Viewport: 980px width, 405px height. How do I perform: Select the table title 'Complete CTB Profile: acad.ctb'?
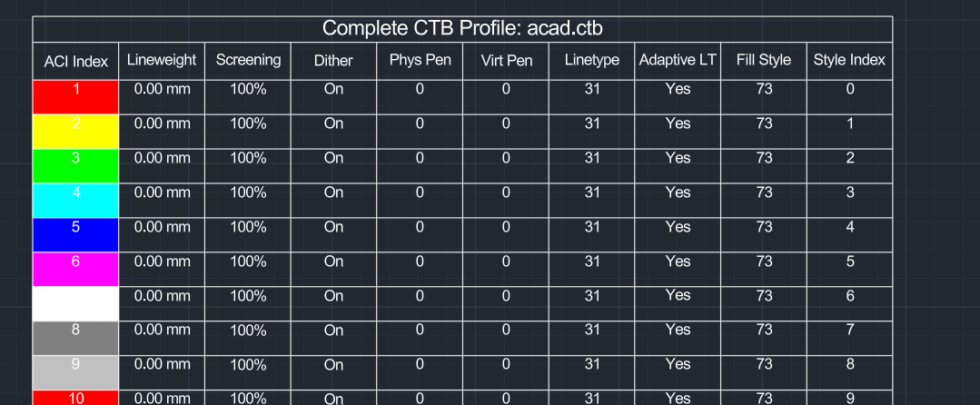pos(462,29)
